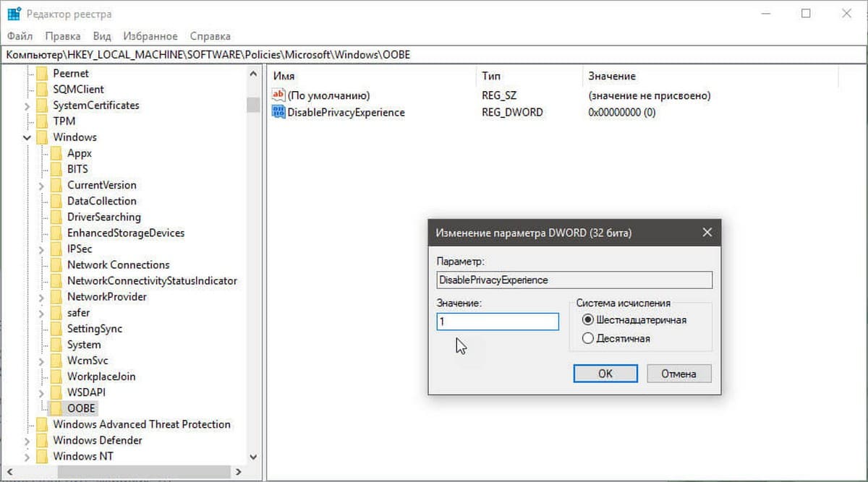Select the WcmSvc folder icon
The image size is (868, 482).
pyautogui.click(x=56, y=361)
